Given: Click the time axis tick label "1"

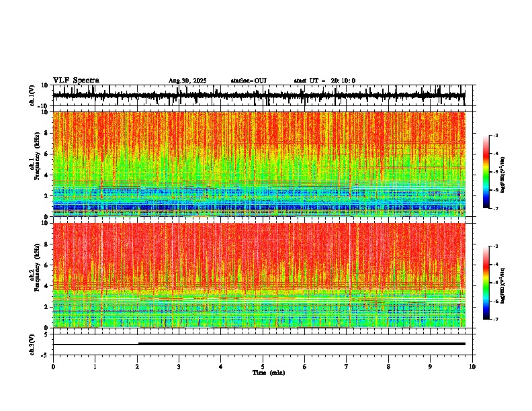Looking at the screenshot, I should (x=95, y=367).
